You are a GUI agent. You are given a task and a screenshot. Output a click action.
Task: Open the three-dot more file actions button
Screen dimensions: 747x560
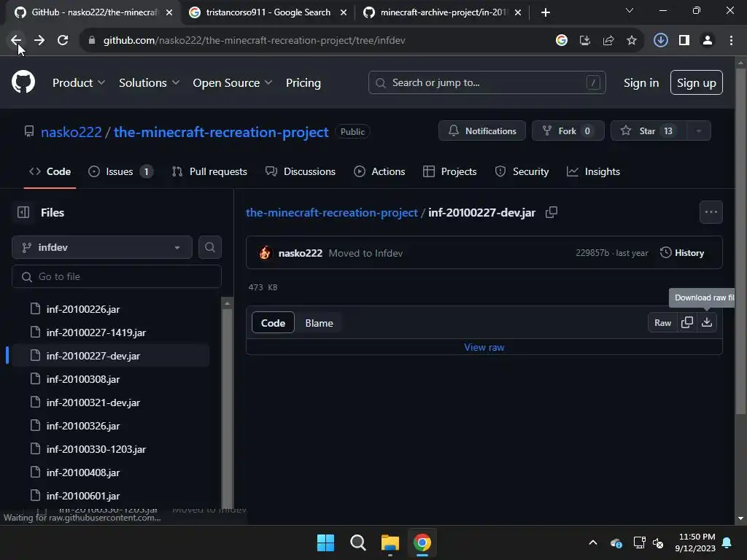tap(711, 212)
